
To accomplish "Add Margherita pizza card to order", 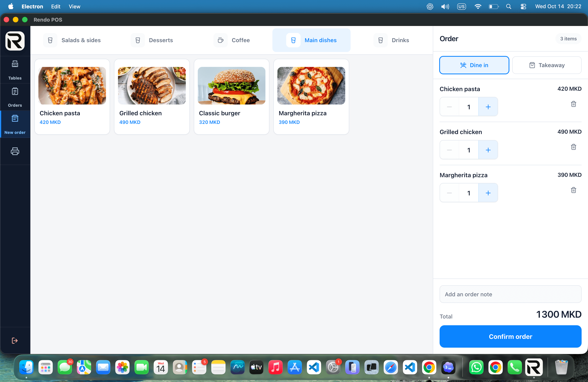I will pyautogui.click(x=311, y=96).
